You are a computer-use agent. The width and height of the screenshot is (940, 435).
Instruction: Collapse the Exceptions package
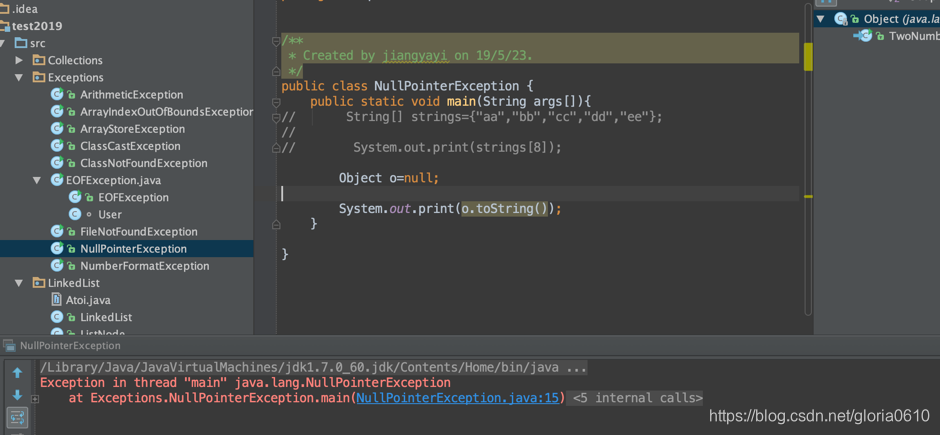point(19,77)
